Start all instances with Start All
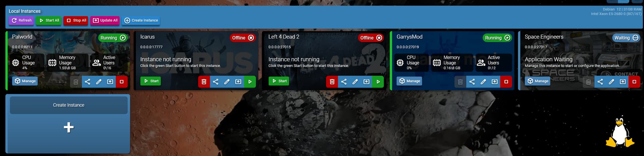 click(49, 21)
